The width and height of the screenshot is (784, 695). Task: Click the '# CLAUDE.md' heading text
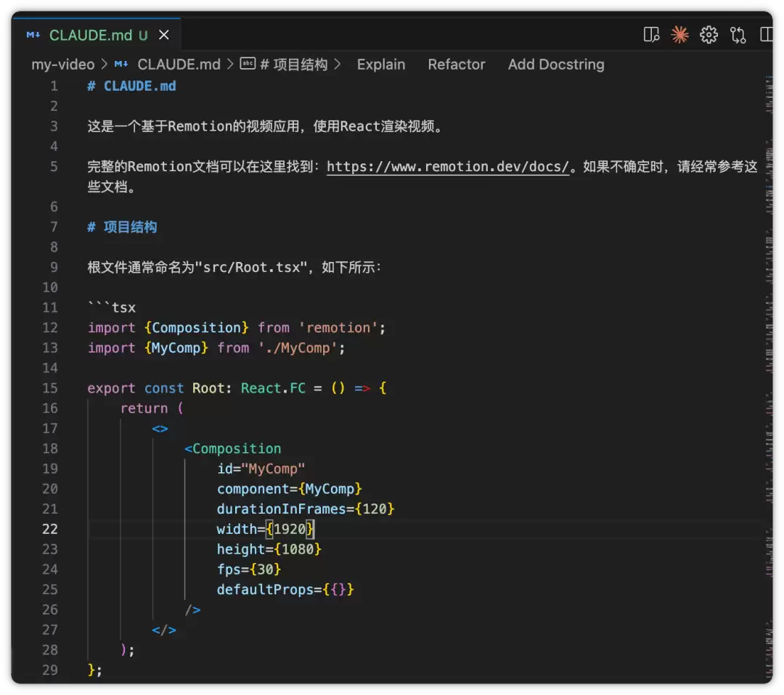click(131, 86)
